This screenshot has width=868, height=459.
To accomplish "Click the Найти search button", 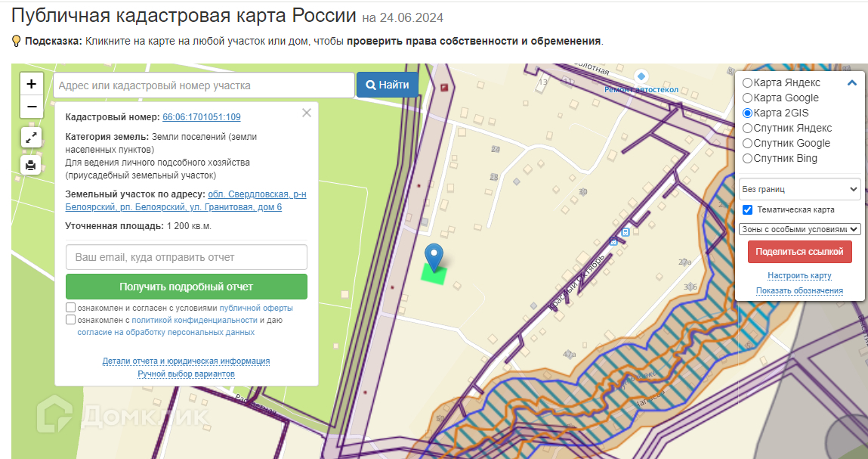I will tap(387, 85).
